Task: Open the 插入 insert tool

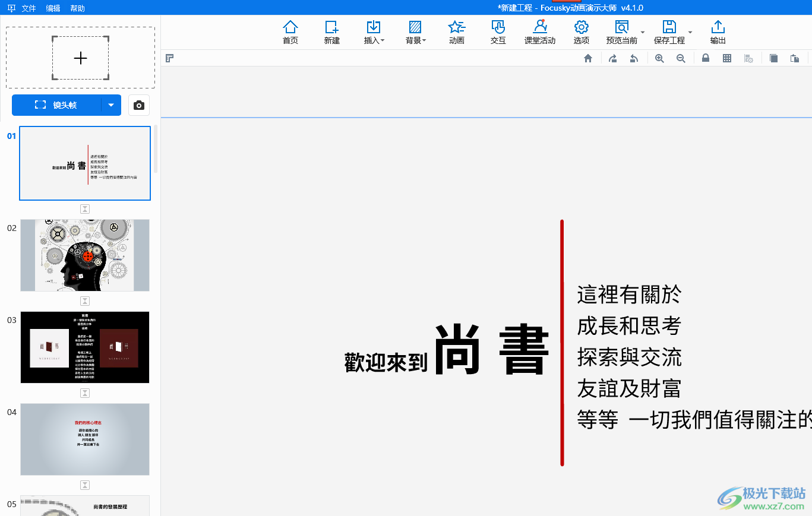Action: (x=374, y=32)
